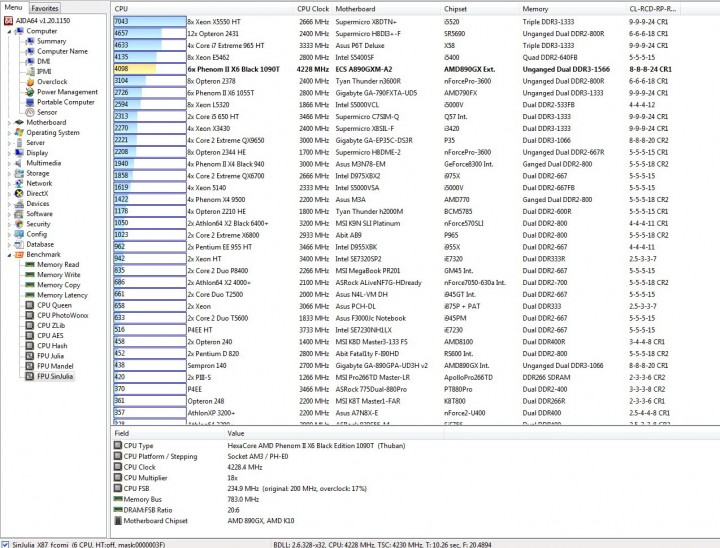Sort by the Motherboard column header
The image size is (720, 548).
click(x=387, y=9)
